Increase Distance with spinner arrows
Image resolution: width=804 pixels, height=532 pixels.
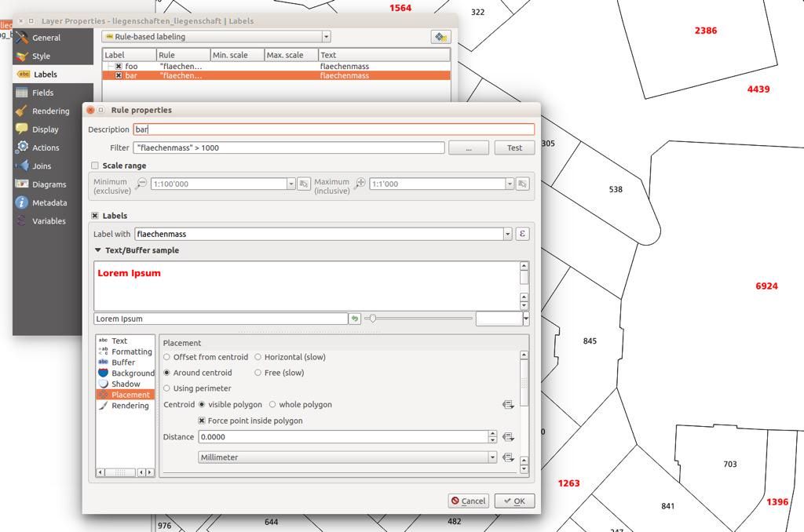tap(493, 434)
